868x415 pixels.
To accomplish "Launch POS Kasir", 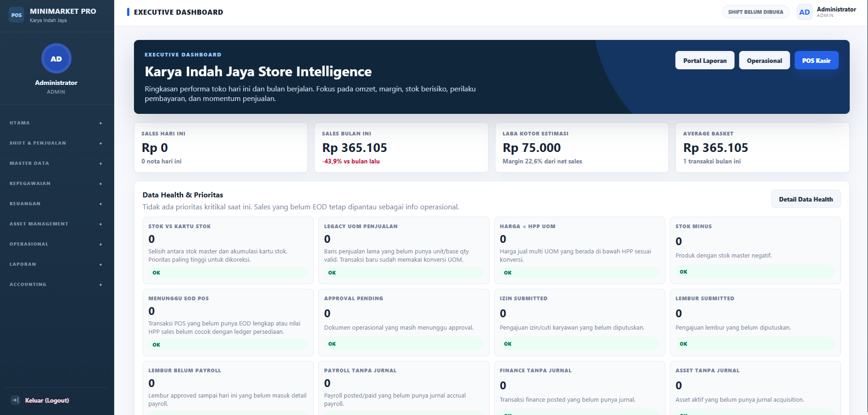I will click(x=816, y=60).
